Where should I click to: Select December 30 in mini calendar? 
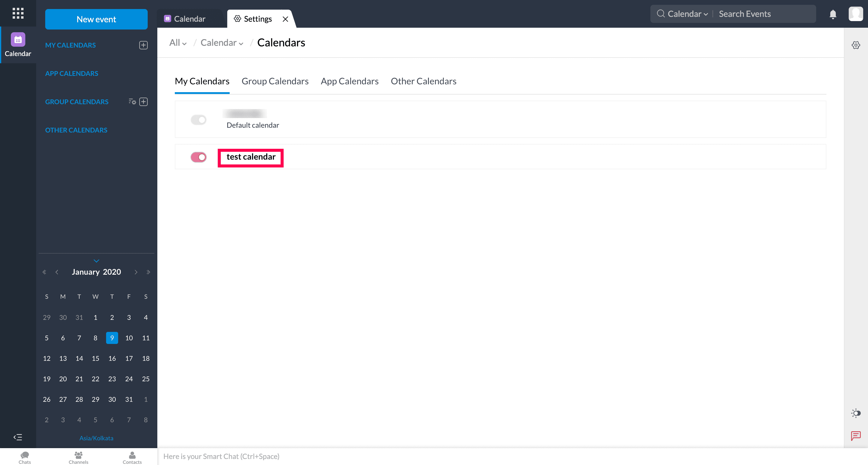63,317
